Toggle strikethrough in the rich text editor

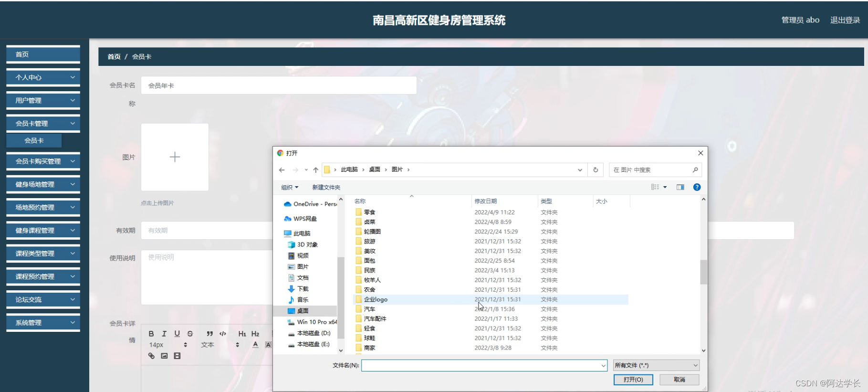pyautogui.click(x=190, y=334)
